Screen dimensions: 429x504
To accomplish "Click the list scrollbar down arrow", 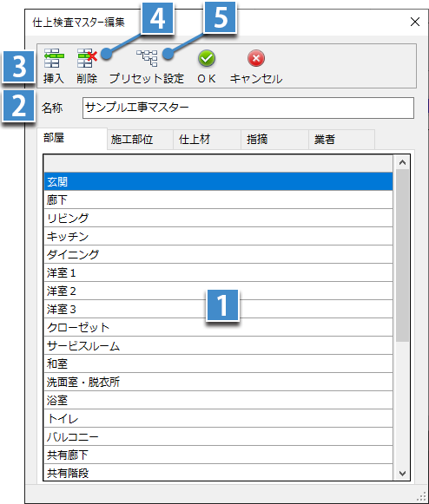I will click(402, 473).
